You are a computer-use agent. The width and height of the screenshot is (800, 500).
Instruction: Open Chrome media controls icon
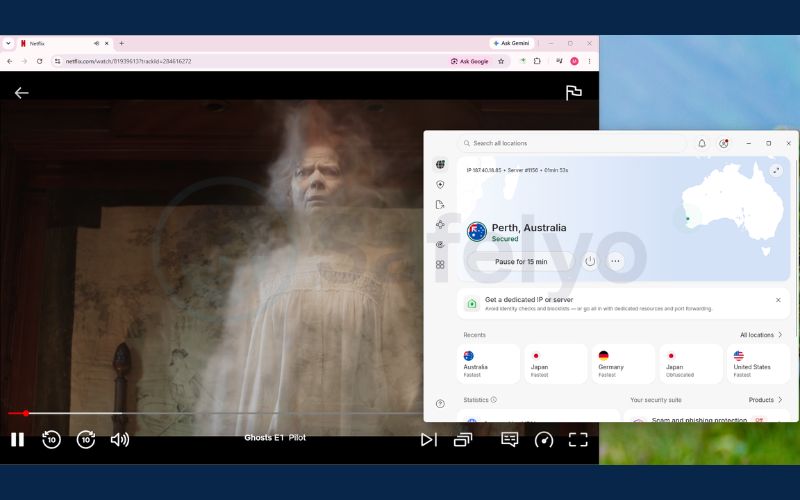coord(559,61)
